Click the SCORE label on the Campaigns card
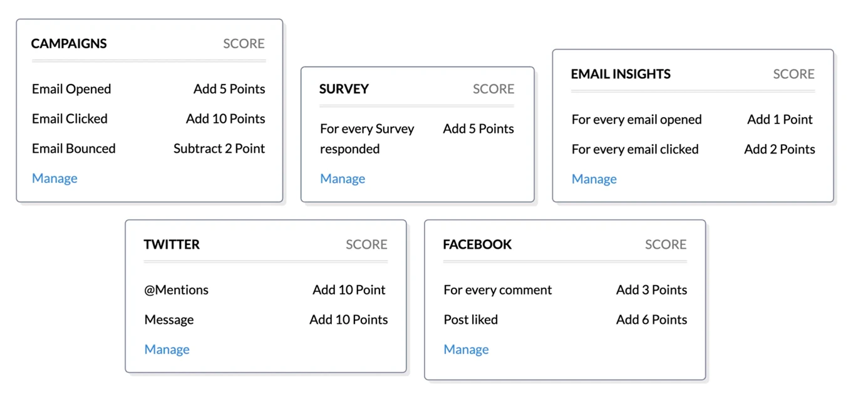The width and height of the screenshot is (868, 406). pyautogui.click(x=244, y=43)
